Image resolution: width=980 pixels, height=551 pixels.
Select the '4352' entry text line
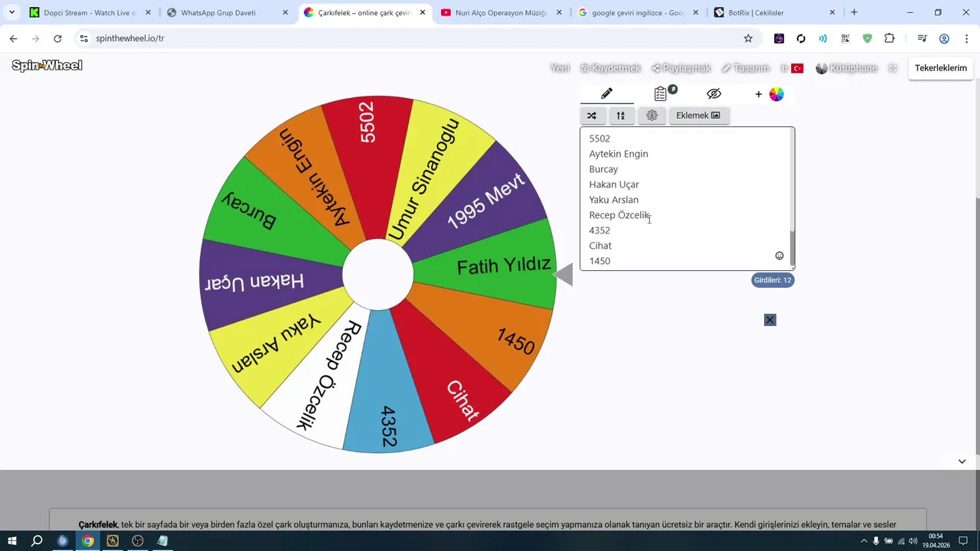point(599,230)
